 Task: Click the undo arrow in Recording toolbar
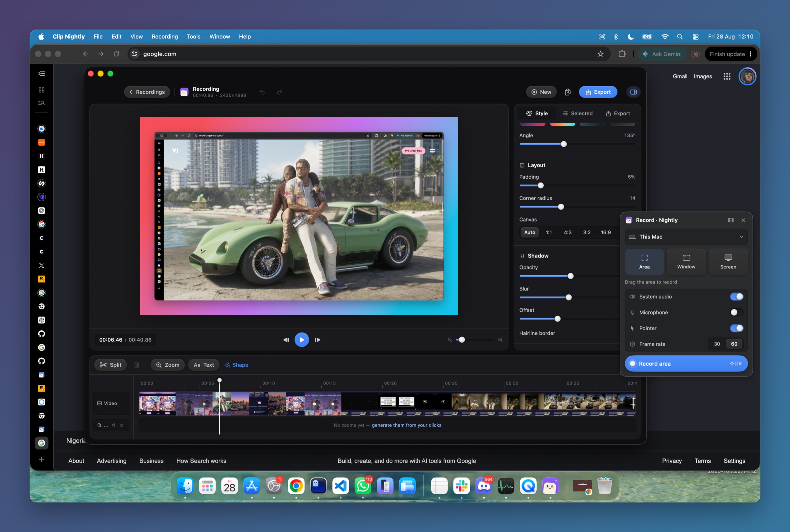(262, 92)
